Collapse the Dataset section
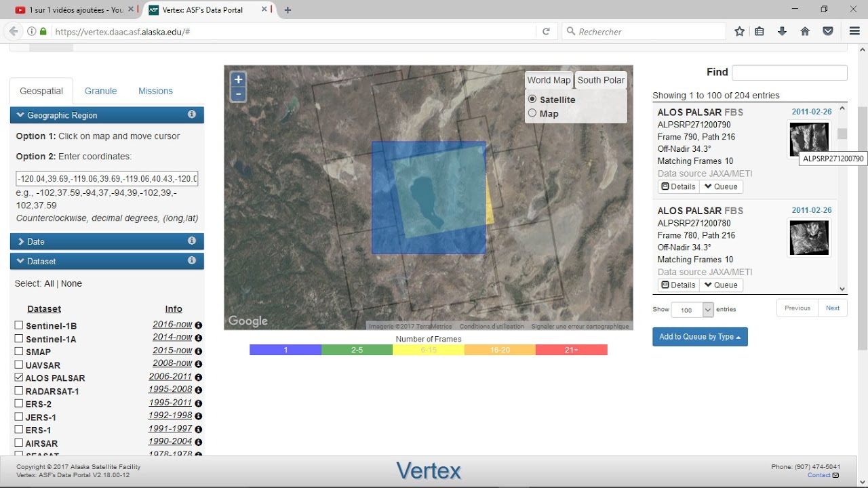 click(107, 261)
